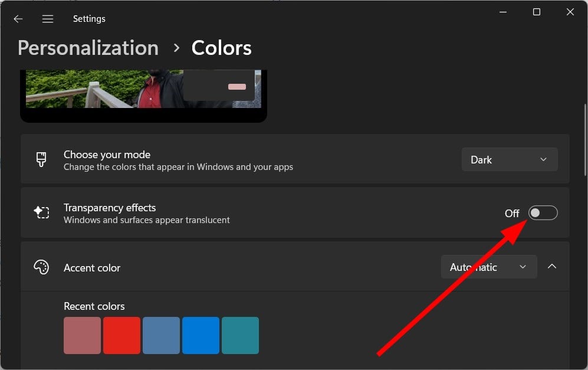Go back using the back arrow

[x=18, y=19]
